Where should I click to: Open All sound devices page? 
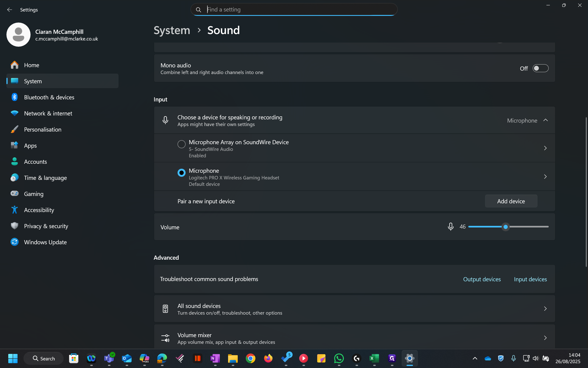click(x=354, y=309)
